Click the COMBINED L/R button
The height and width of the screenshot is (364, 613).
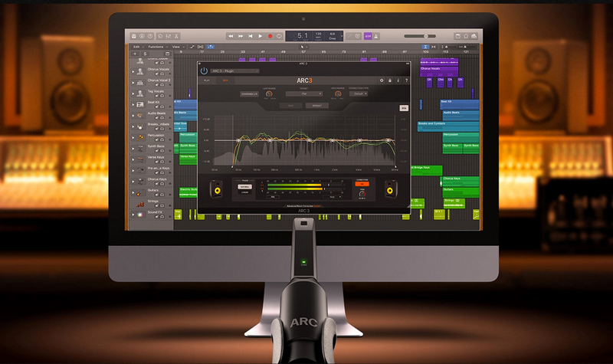tap(249, 94)
